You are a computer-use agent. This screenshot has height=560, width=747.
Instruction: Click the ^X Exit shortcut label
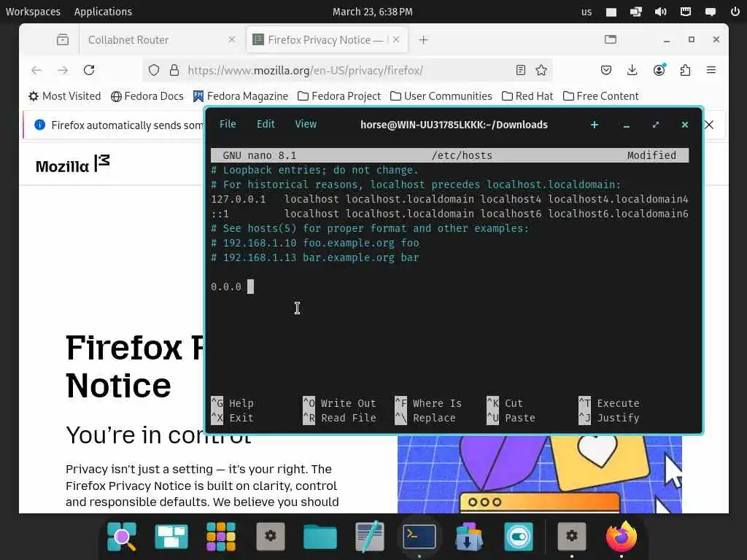[233, 418]
